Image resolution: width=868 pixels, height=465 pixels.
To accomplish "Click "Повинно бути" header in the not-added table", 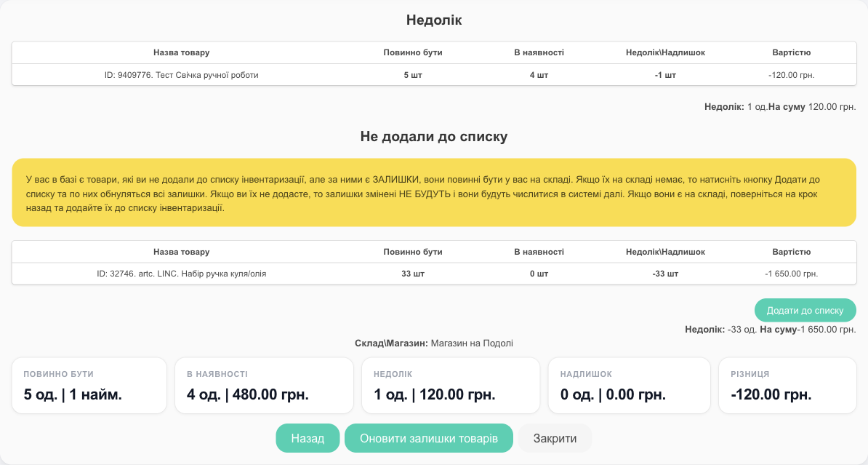I will tap(413, 253).
